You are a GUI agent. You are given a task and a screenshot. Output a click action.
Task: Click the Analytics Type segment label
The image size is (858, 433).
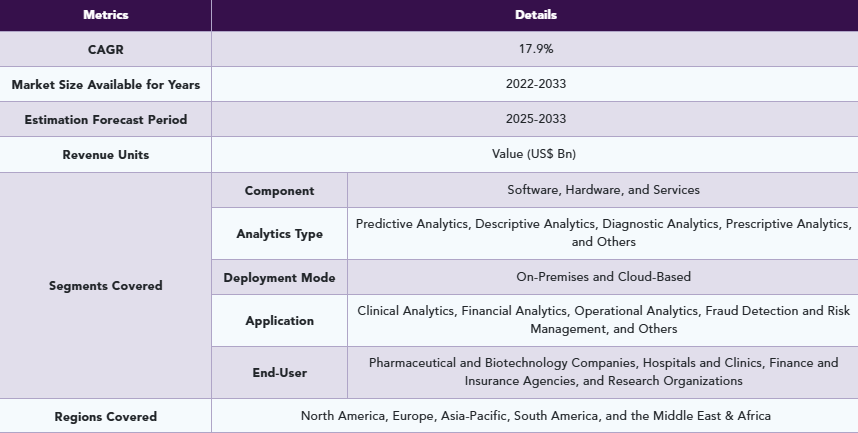point(279,234)
